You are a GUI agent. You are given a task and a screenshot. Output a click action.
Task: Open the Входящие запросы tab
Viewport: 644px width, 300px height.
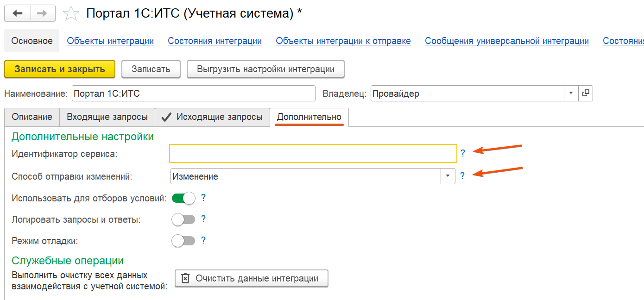click(107, 117)
